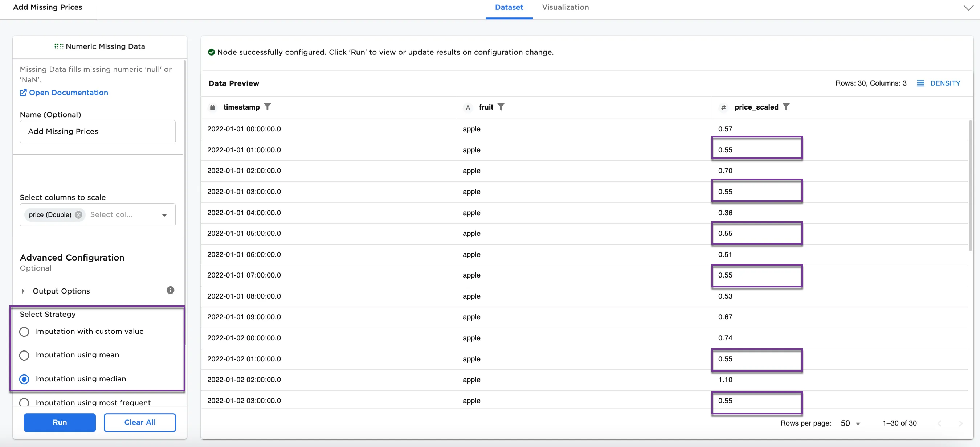Click the previous page arrow
980x447 pixels.
point(939,423)
